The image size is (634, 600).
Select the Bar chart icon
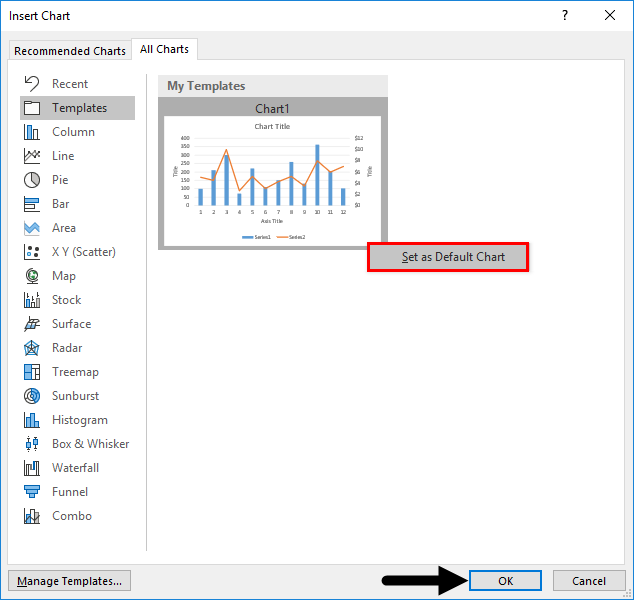[x=32, y=204]
